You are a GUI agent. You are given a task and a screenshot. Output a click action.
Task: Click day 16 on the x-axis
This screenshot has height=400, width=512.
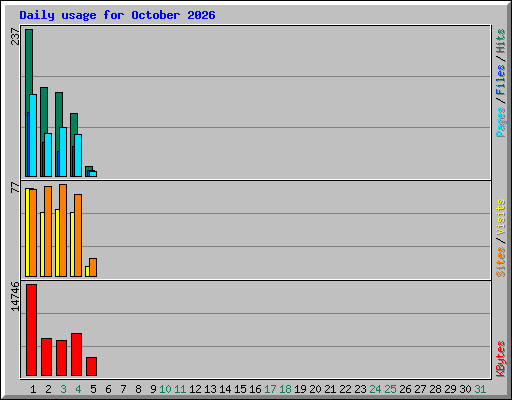(255, 389)
